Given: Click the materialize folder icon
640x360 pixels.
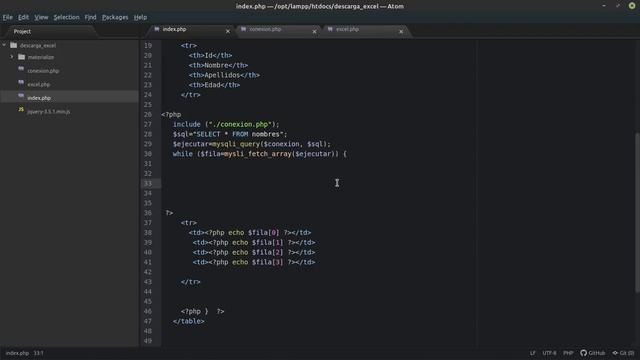Looking at the screenshot, I should pyautogui.click(x=22, y=57).
